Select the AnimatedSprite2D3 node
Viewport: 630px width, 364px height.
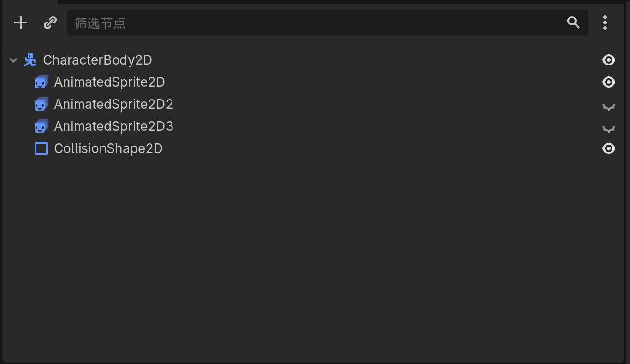pyautogui.click(x=113, y=126)
